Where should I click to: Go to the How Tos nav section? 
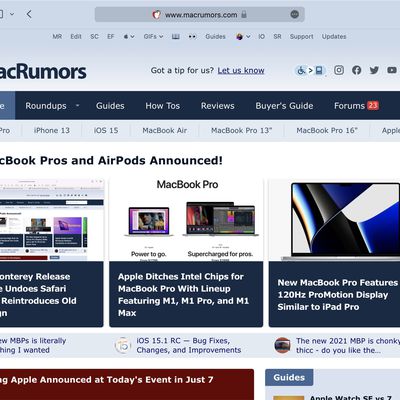point(162,106)
